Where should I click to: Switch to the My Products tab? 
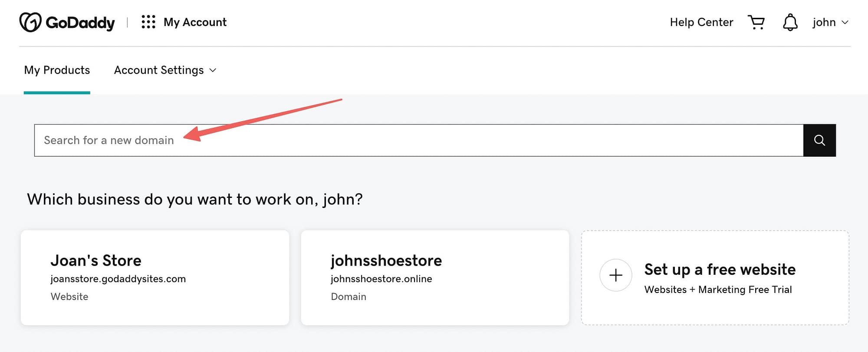coord(57,70)
